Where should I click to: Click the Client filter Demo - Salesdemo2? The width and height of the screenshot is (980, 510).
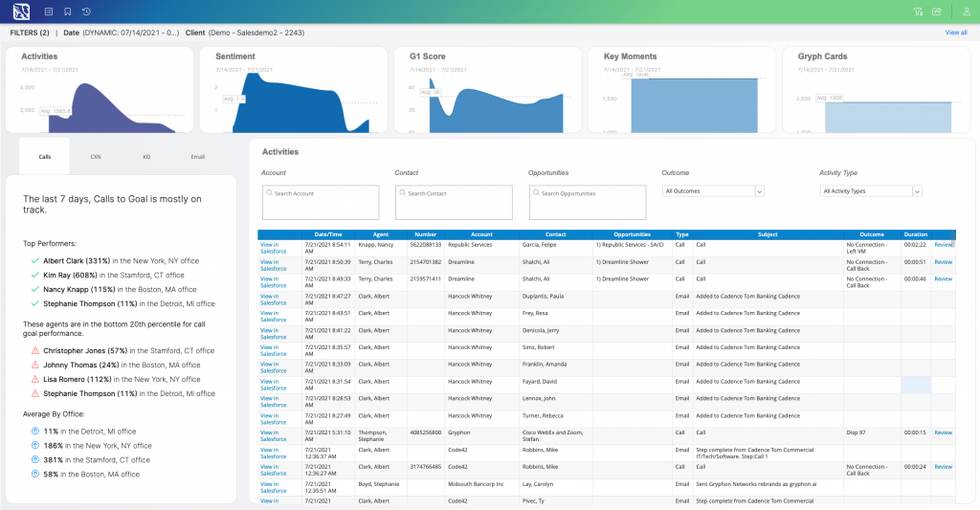click(x=244, y=33)
